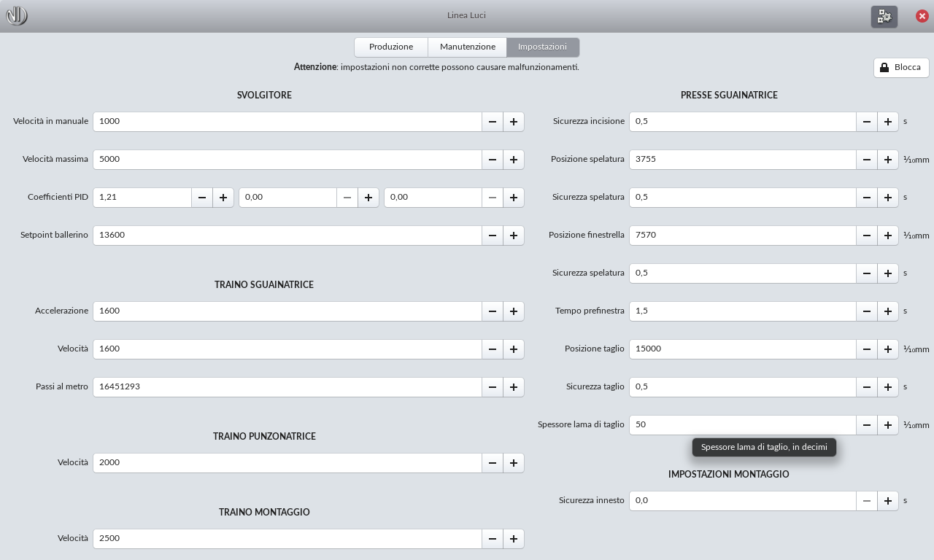Select the Impostazioni tab
Viewport: 934px width, 560px height.
pos(543,47)
